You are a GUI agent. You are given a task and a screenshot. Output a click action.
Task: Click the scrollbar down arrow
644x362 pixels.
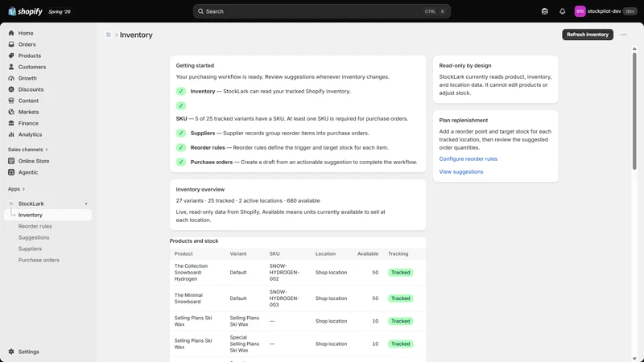tap(634, 359)
